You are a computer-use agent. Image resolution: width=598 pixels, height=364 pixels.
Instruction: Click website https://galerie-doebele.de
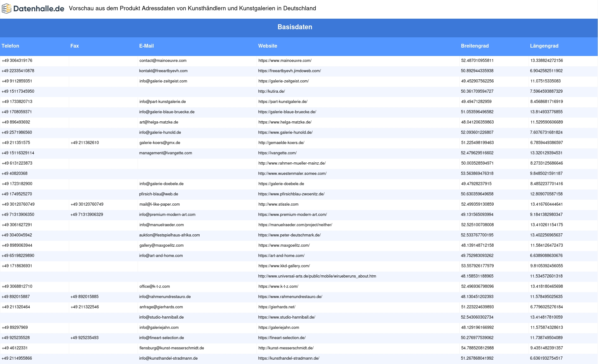281,184
